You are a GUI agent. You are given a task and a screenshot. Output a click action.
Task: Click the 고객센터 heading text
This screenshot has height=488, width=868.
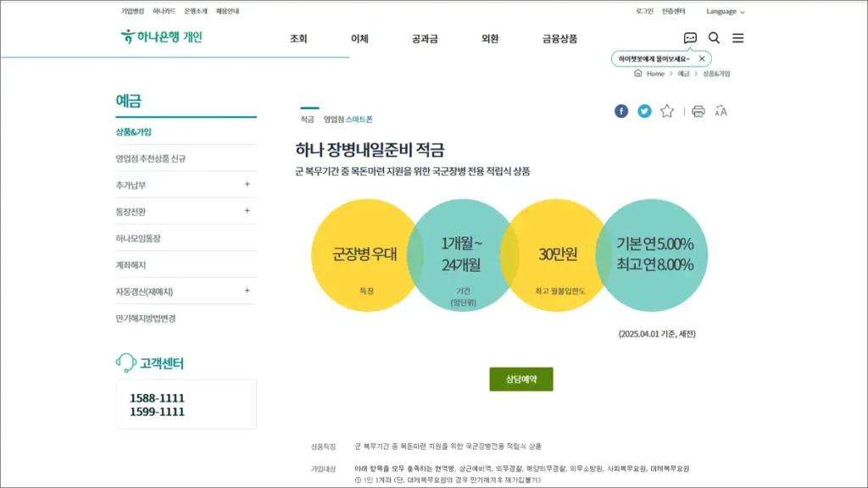(162, 363)
